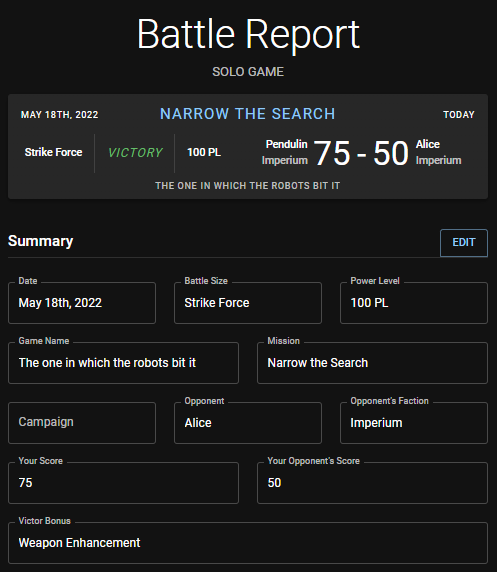This screenshot has width=497, height=572.
Task: Click the Summary section heading
Action: (41, 241)
